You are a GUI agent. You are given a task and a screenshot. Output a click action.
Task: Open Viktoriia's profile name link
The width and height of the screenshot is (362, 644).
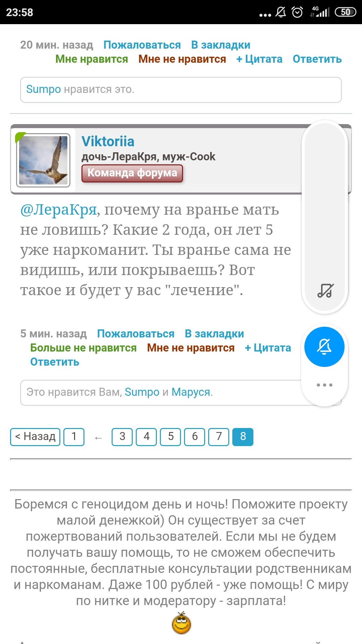[x=108, y=142]
